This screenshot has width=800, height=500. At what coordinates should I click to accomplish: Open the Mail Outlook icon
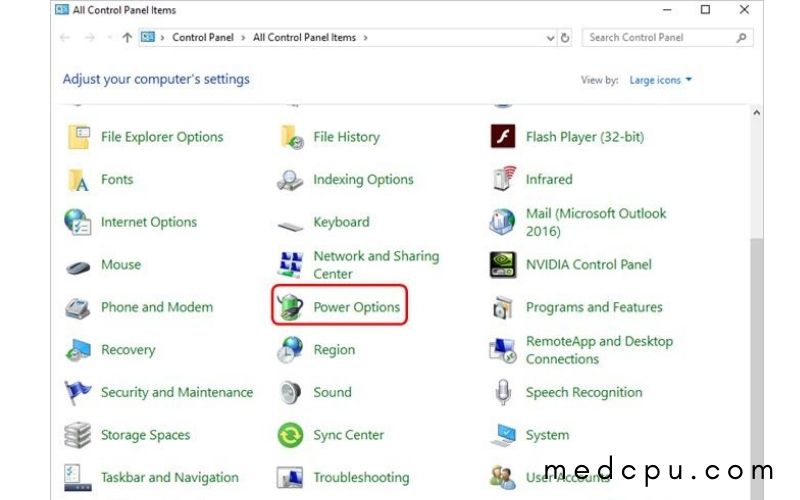point(503,222)
